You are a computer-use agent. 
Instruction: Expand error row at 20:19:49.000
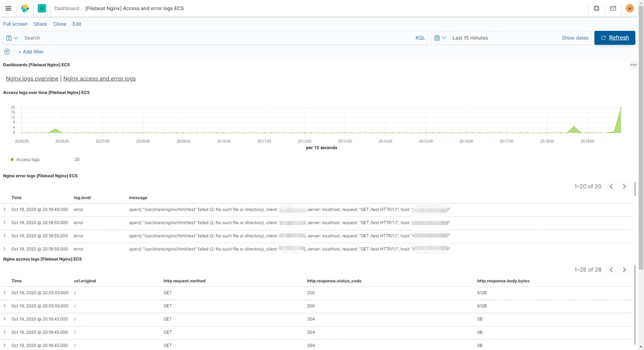(5, 209)
